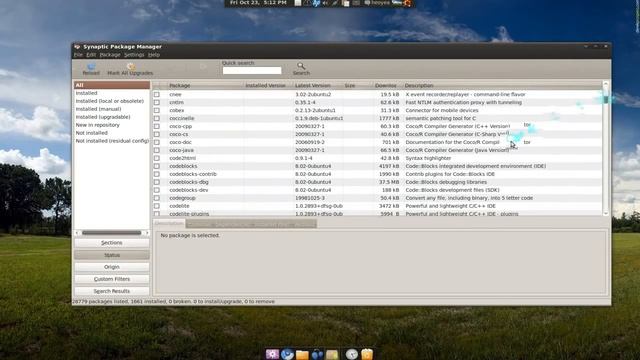The height and width of the screenshot is (360, 640).
Task: Tick the checkbox for package codelite
Action: tap(157, 206)
